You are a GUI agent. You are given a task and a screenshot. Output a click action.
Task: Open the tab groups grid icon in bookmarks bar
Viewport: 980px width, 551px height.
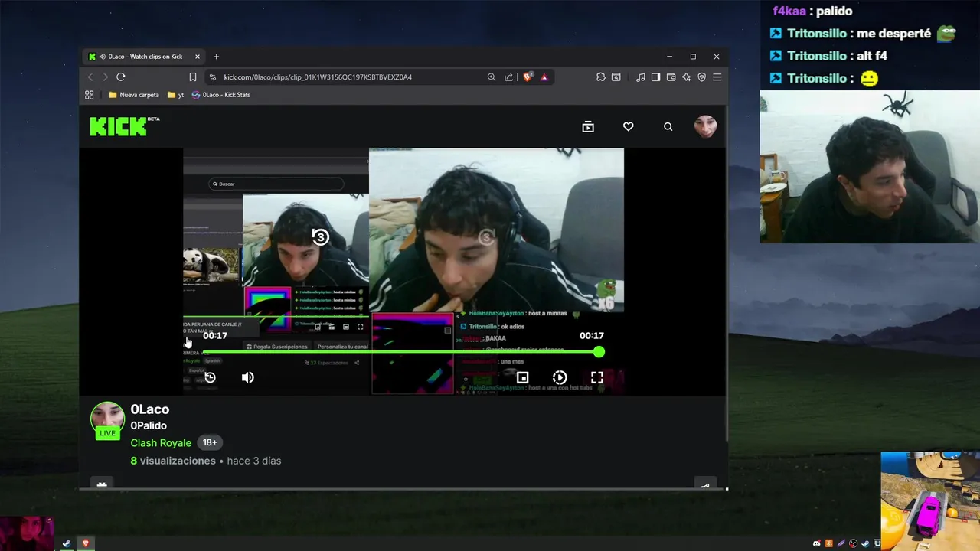click(90, 95)
